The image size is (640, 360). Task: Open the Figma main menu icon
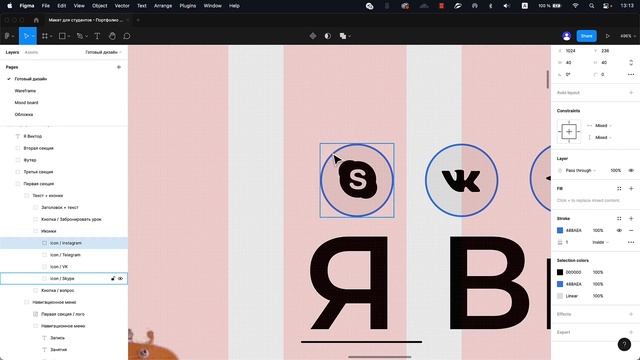(7, 36)
